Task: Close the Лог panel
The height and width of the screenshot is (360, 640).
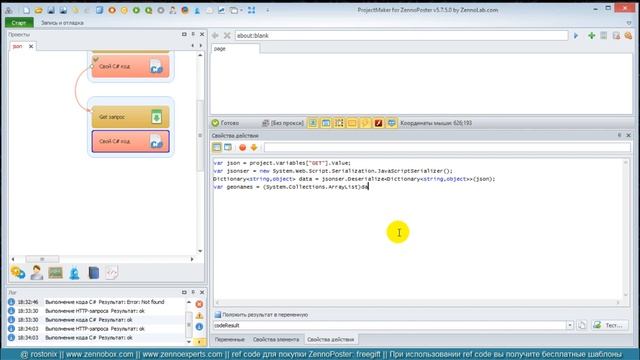Action: [x=202, y=292]
